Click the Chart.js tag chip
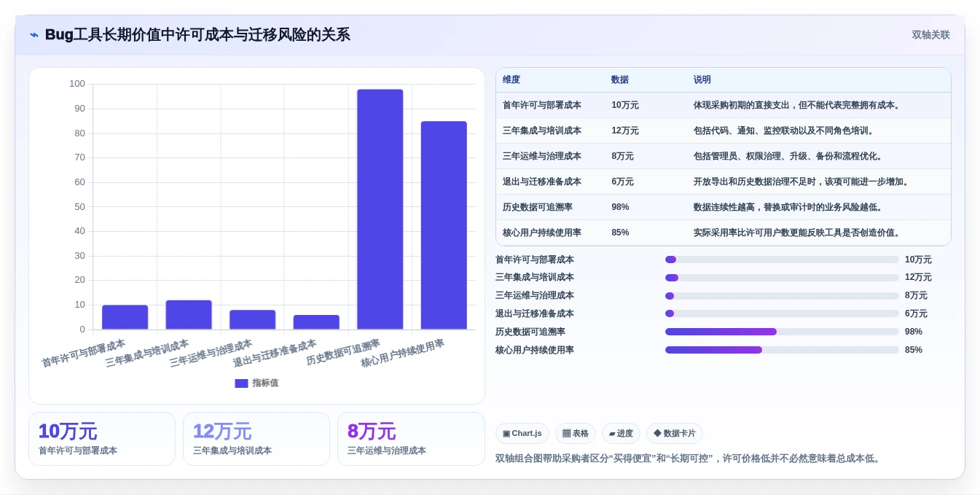980x495 pixels. coord(522,434)
